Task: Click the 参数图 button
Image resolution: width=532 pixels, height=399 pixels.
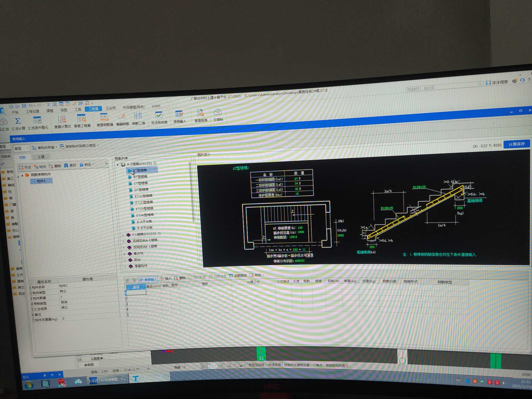Action: pos(89,365)
